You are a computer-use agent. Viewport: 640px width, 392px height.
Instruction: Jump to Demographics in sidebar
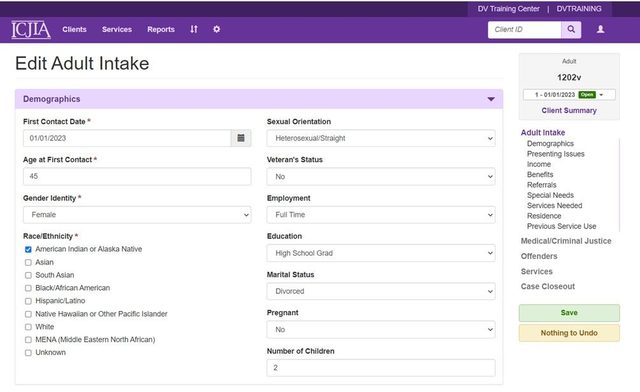tap(550, 143)
